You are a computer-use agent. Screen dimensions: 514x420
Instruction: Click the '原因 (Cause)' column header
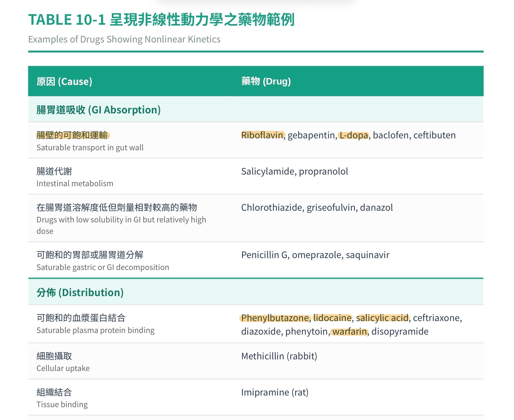tap(64, 81)
